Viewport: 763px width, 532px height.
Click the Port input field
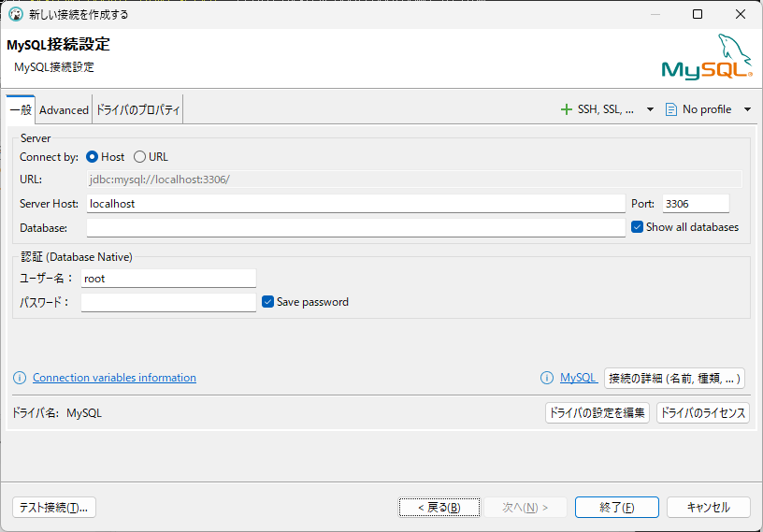point(696,204)
